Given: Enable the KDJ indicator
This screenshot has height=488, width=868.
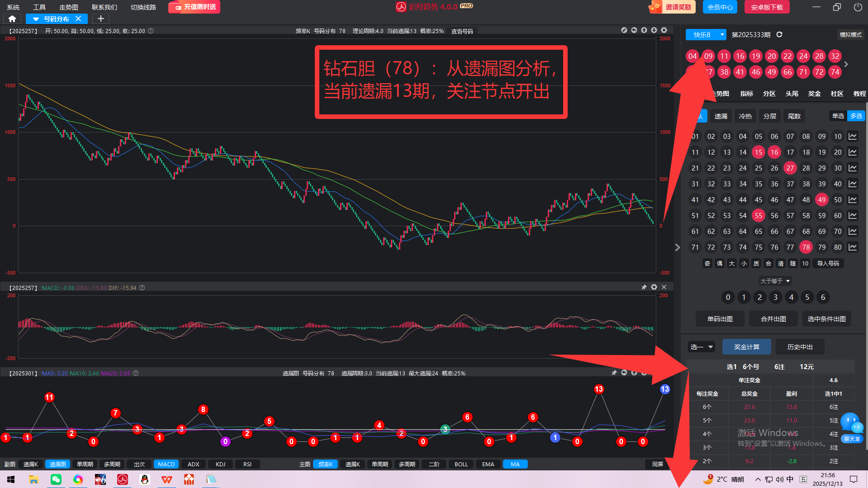Looking at the screenshot, I should tap(220, 464).
